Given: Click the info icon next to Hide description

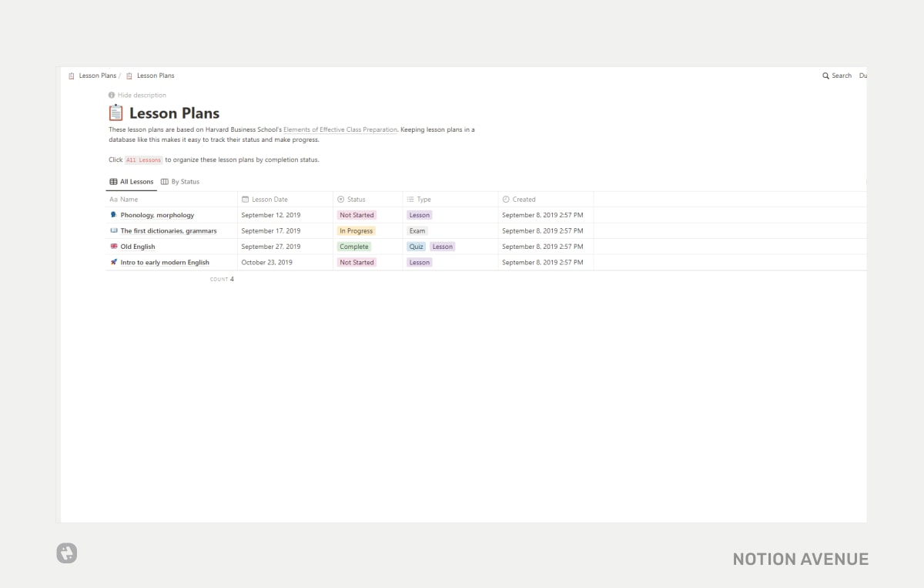Looking at the screenshot, I should (112, 96).
